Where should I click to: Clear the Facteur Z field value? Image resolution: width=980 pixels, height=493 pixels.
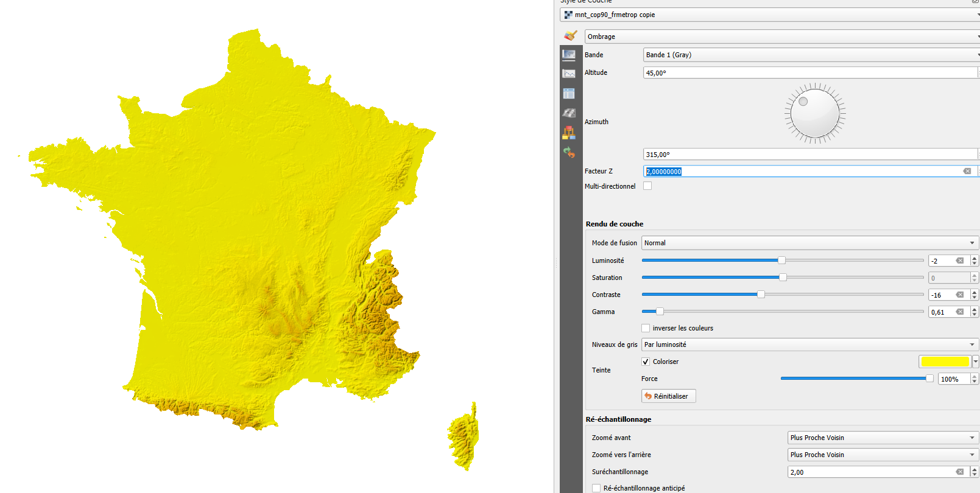coord(967,172)
